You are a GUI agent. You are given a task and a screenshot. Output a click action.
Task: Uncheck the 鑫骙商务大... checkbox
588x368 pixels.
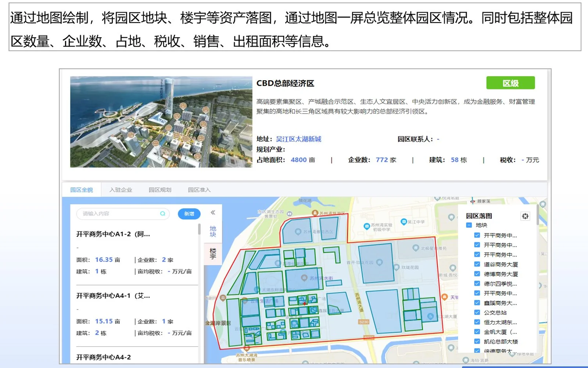477,303
